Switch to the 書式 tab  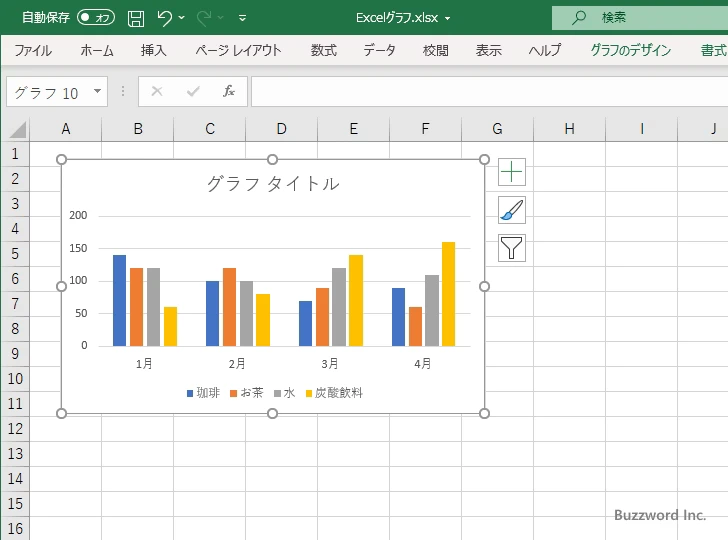[714, 50]
